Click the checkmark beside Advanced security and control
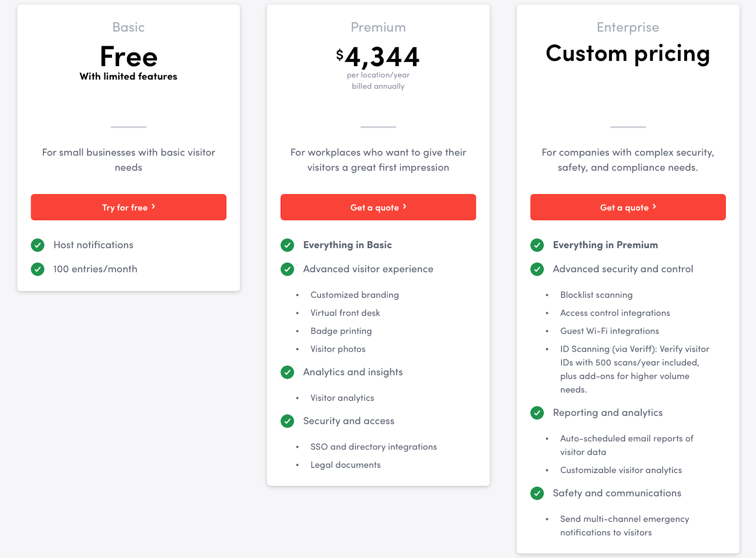The height and width of the screenshot is (558, 756). (x=537, y=269)
